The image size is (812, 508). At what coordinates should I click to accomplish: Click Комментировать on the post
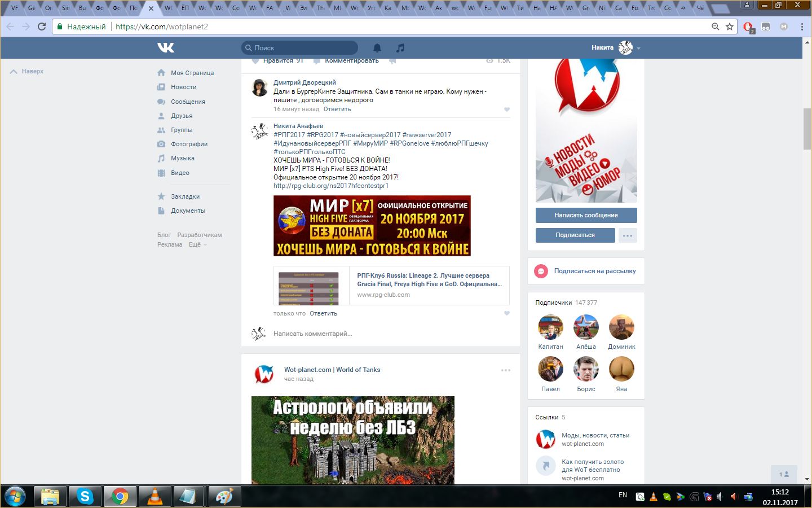[346, 60]
